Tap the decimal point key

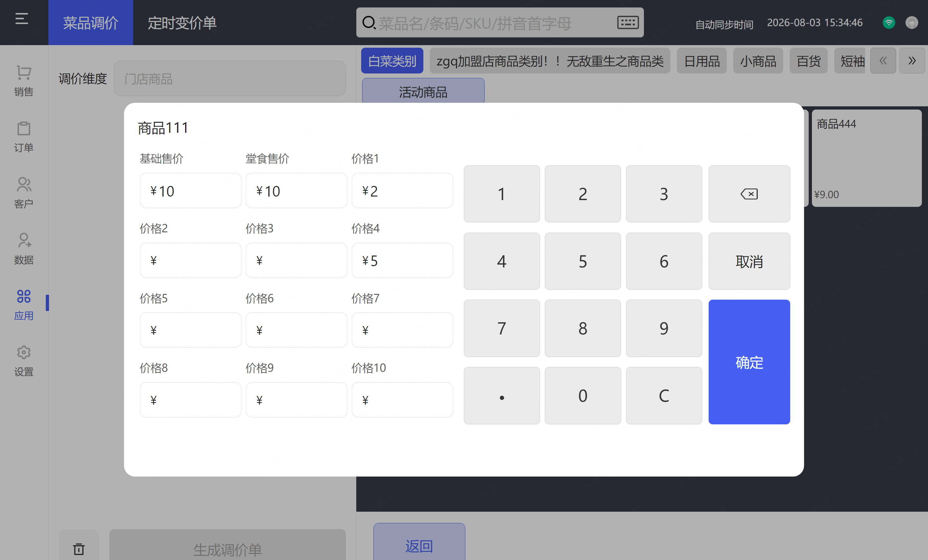point(502,396)
